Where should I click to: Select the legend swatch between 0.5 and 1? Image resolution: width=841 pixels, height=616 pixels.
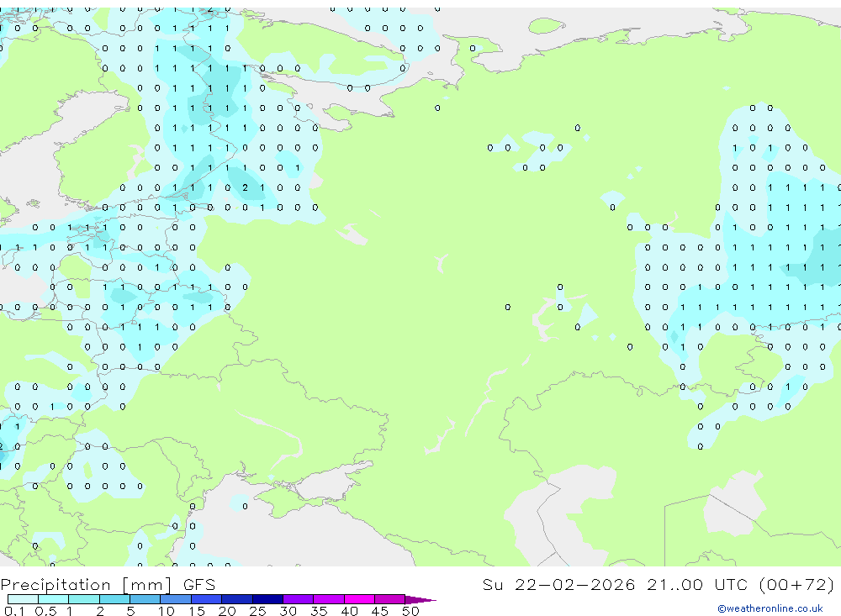pos(54,599)
